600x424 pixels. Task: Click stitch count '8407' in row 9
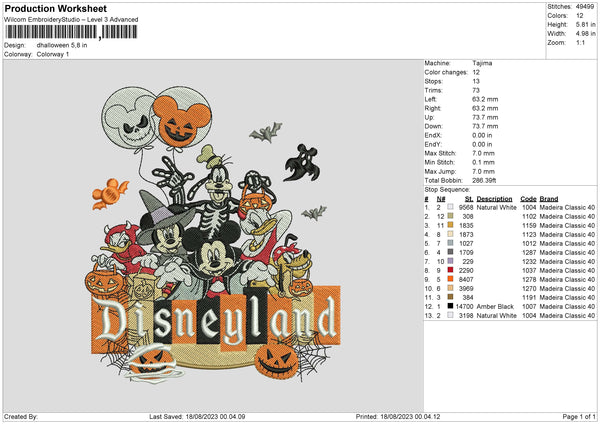pyautogui.click(x=466, y=279)
